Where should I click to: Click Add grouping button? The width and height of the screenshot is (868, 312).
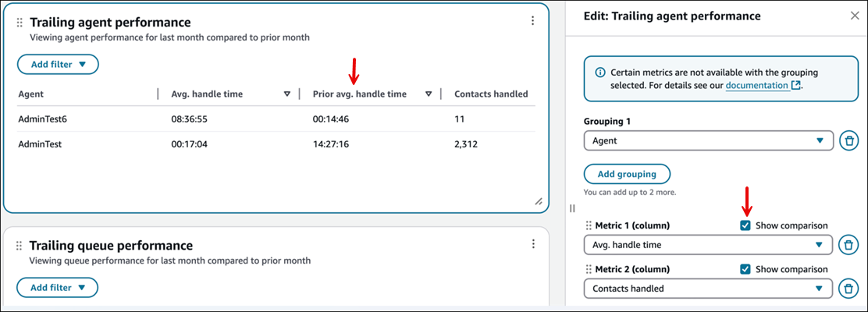626,174
